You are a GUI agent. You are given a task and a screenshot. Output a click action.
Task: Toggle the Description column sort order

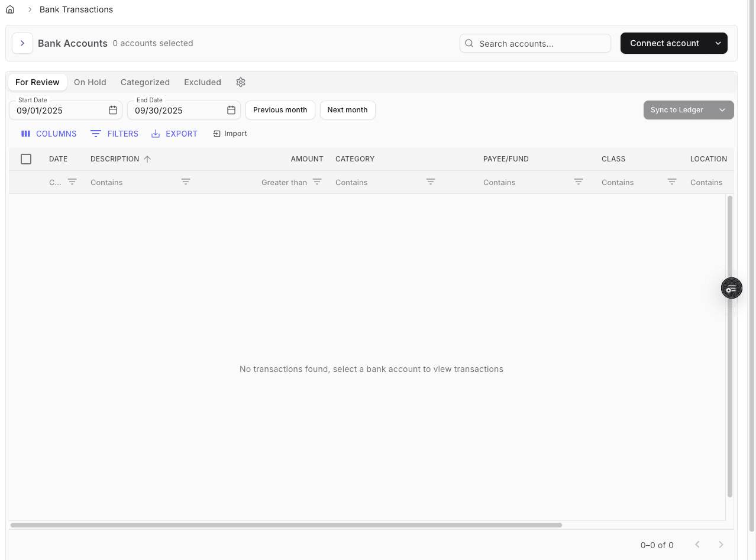[146, 158]
